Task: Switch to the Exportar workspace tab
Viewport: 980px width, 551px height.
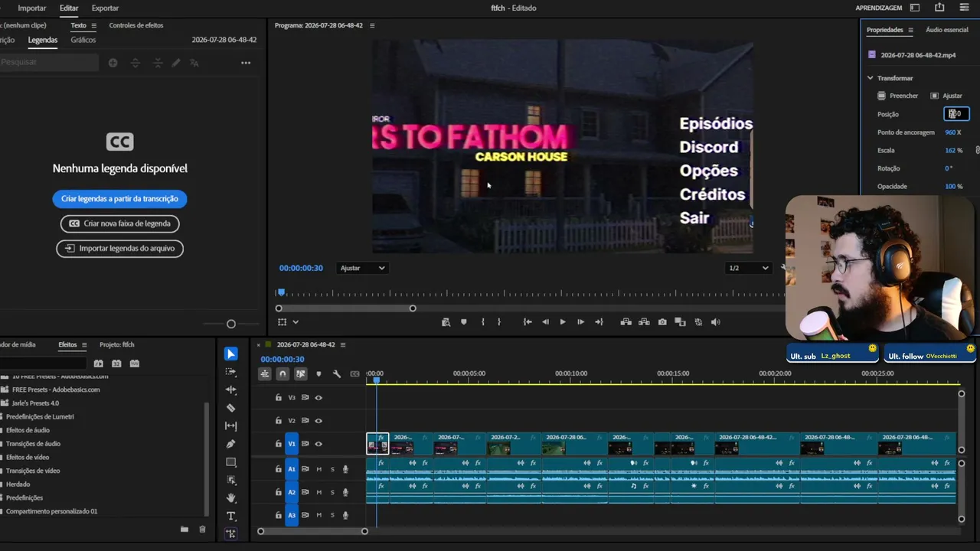Action: point(105,8)
